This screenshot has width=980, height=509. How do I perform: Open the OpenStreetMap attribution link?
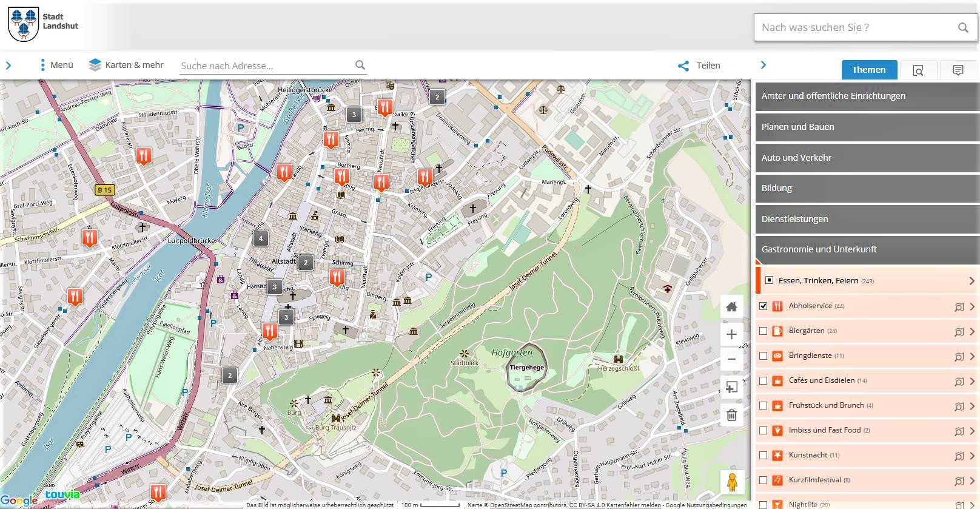tap(511, 505)
